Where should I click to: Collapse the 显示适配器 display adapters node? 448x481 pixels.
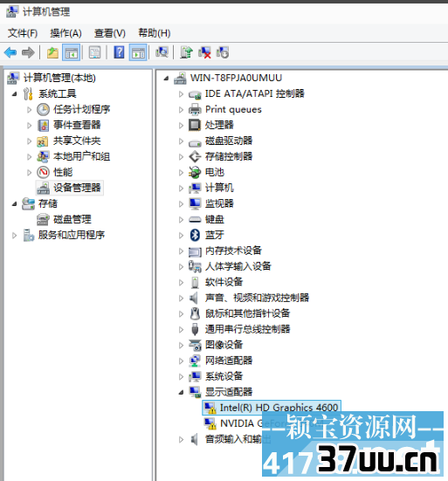coord(181,392)
